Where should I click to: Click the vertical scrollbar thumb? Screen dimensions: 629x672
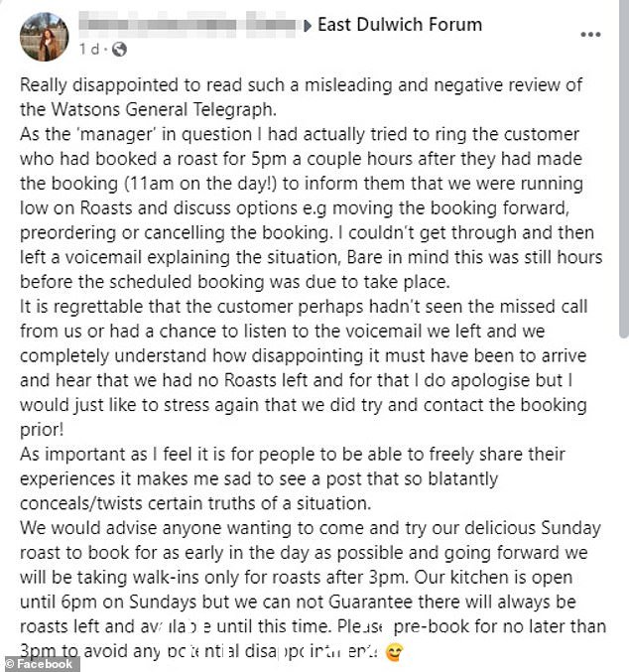(x=624, y=170)
